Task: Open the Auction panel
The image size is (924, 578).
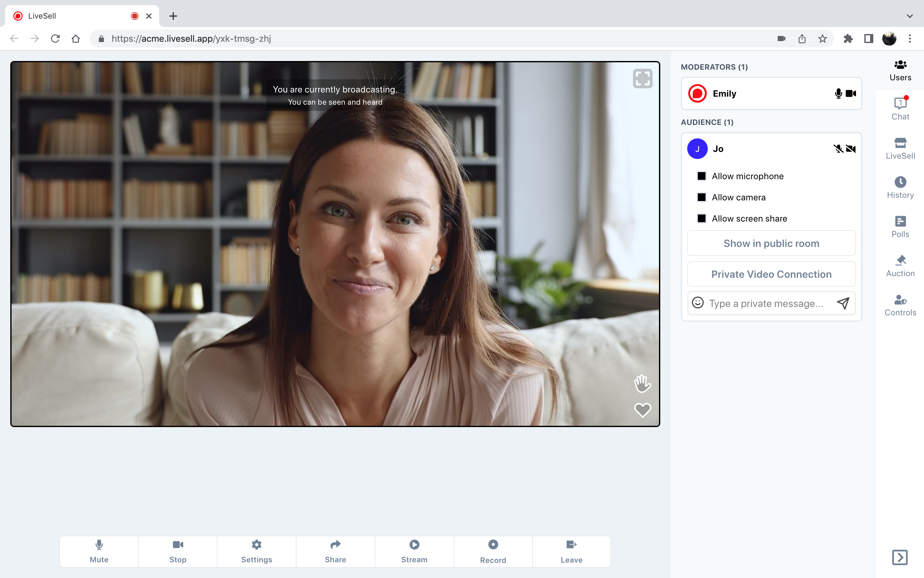Action: click(x=900, y=266)
